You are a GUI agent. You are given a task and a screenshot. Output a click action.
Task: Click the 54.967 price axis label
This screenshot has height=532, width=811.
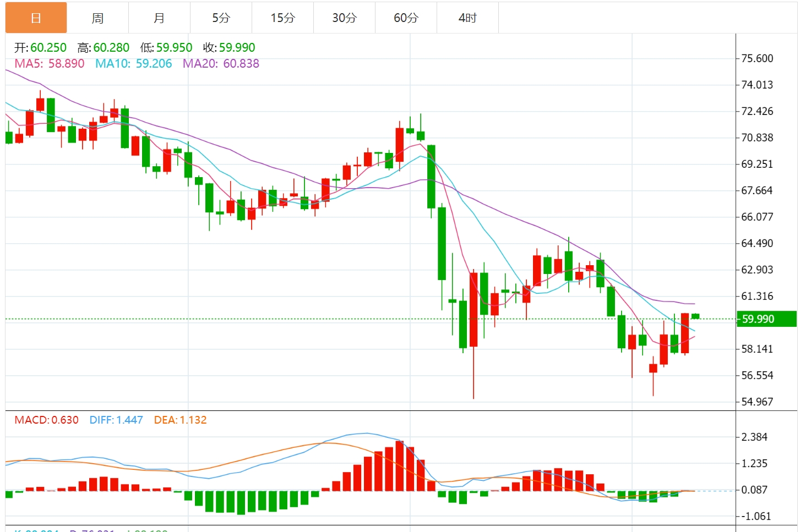pyautogui.click(x=757, y=402)
